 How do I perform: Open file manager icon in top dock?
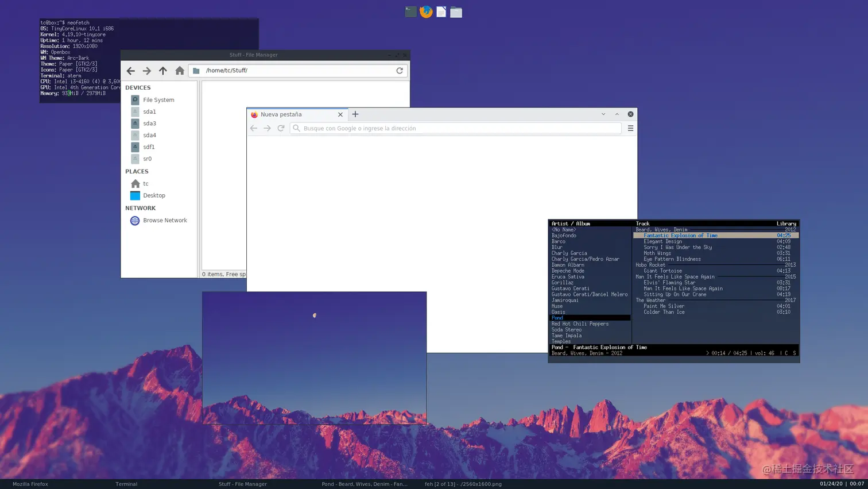point(456,12)
